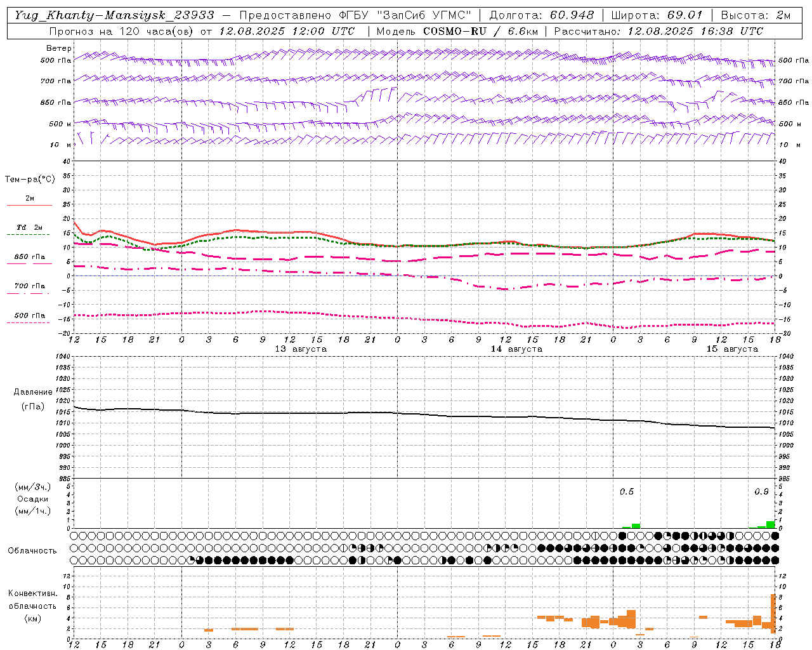Screen dimensions: 812x650
Task: Click the 15 августа date label
Action: click(x=732, y=349)
